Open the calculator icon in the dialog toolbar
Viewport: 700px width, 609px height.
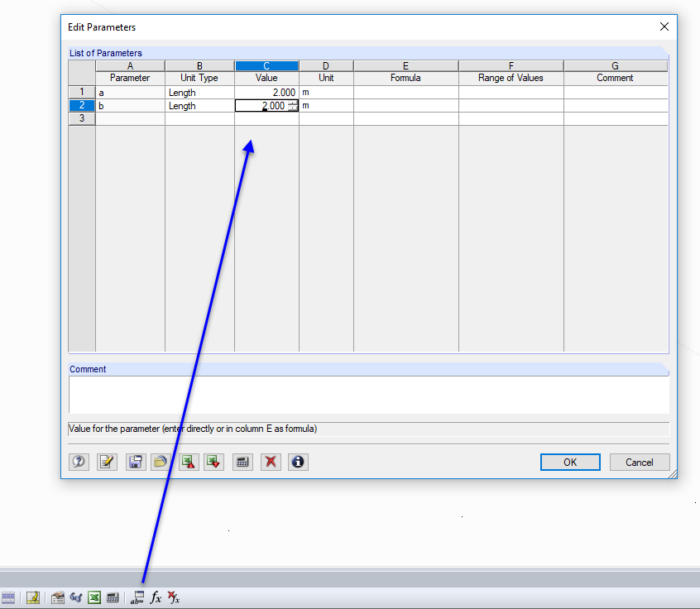pyautogui.click(x=242, y=462)
